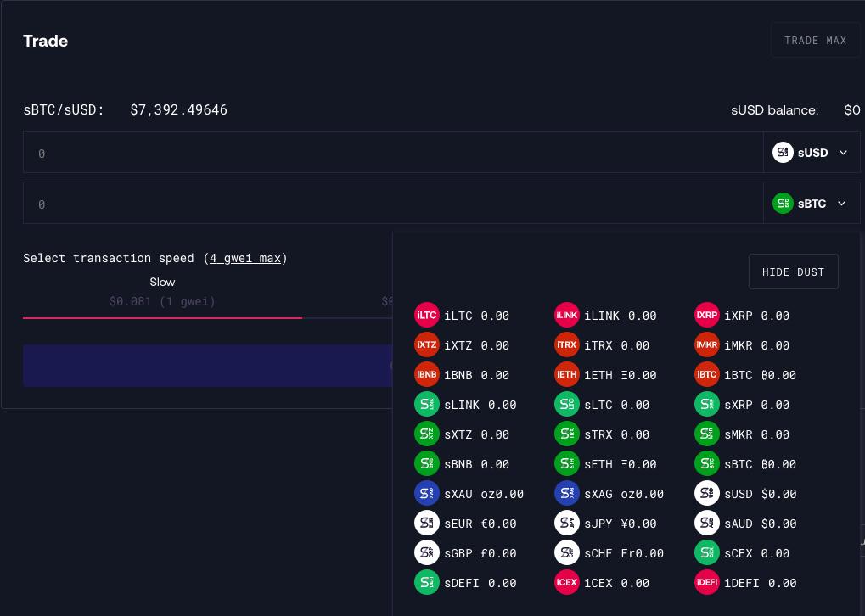The image size is (865, 616).
Task: Select the sXAU gold synth icon
Action: pos(426,494)
